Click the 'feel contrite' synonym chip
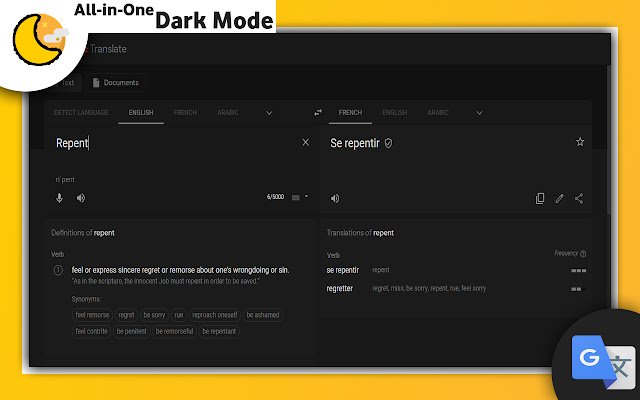640x400 pixels. (x=91, y=331)
